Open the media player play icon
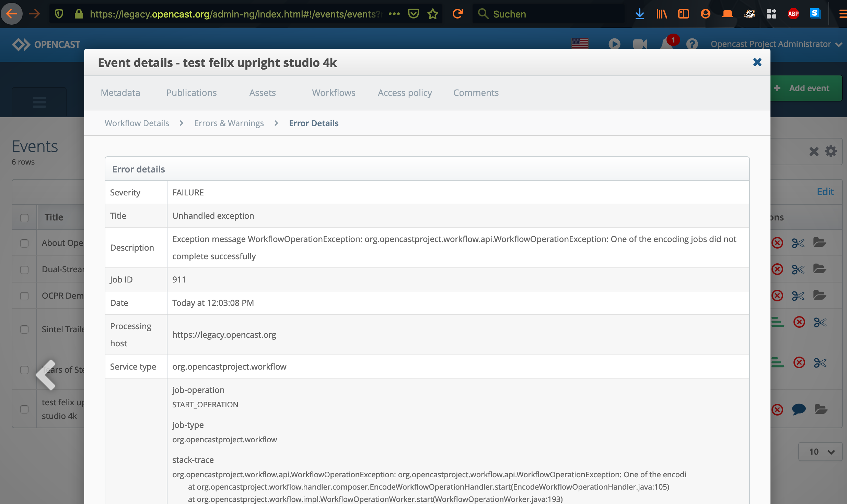 click(614, 44)
